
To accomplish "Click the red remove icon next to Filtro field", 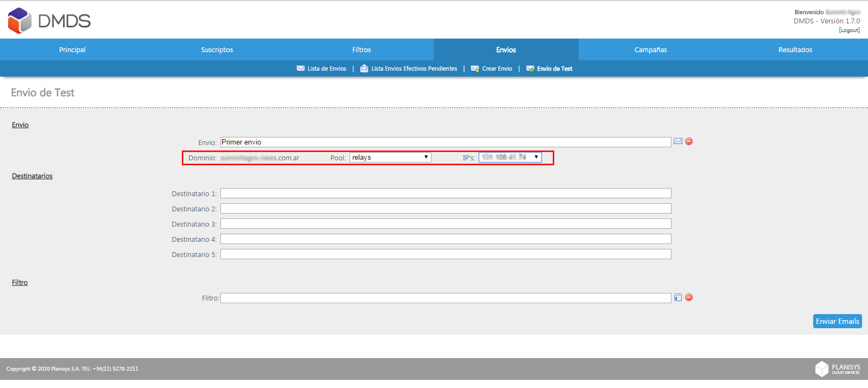I will [689, 297].
